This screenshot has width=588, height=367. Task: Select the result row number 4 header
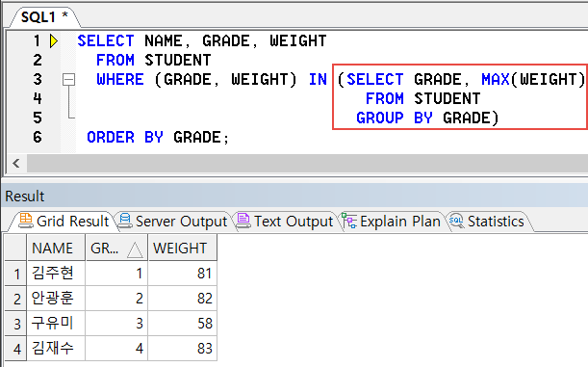coord(15,349)
